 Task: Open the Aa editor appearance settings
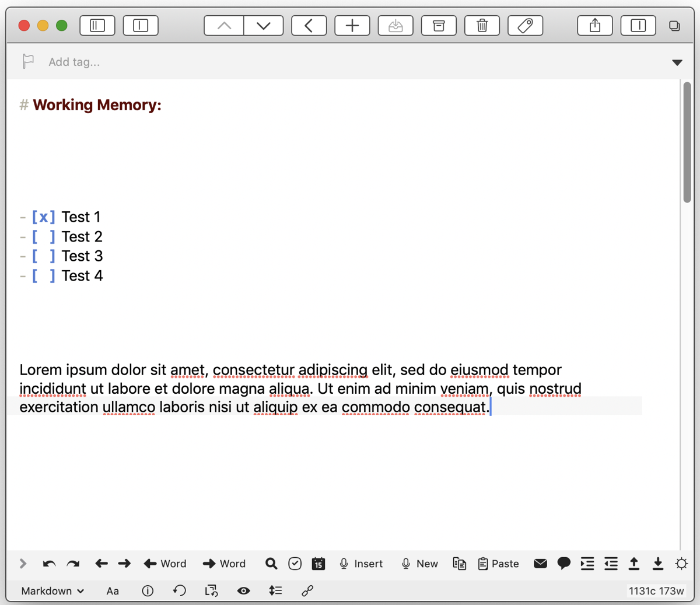(113, 591)
